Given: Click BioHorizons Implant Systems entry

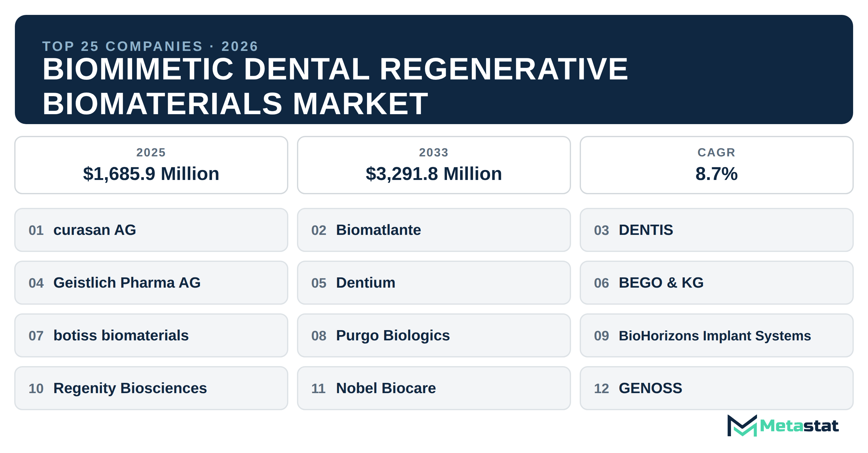Looking at the screenshot, I should click(x=716, y=335).
